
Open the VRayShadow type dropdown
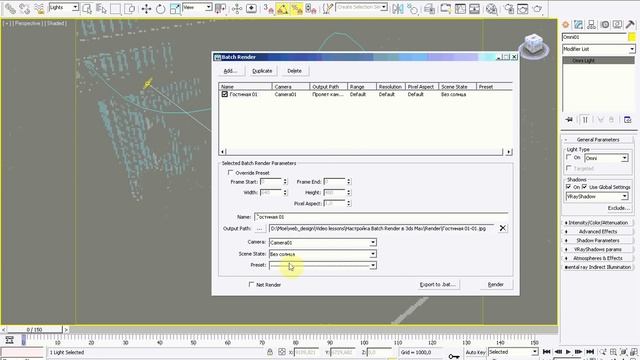pyautogui.click(x=597, y=197)
